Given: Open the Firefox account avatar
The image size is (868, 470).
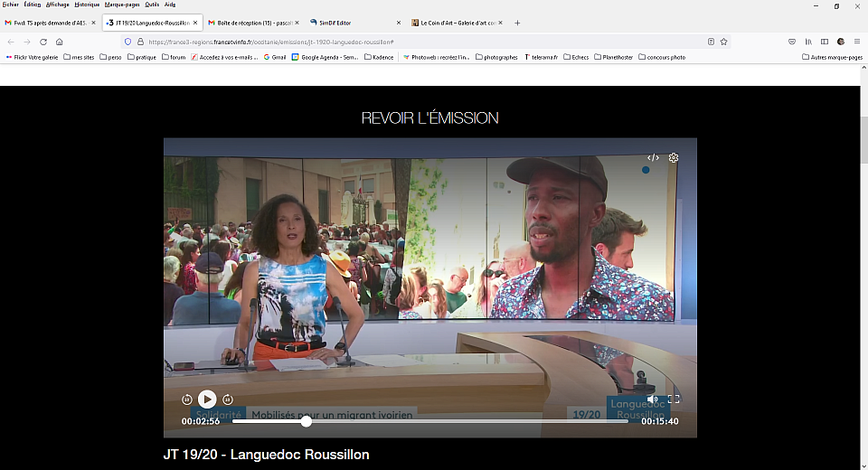Looking at the screenshot, I should click(x=841, y=42).
